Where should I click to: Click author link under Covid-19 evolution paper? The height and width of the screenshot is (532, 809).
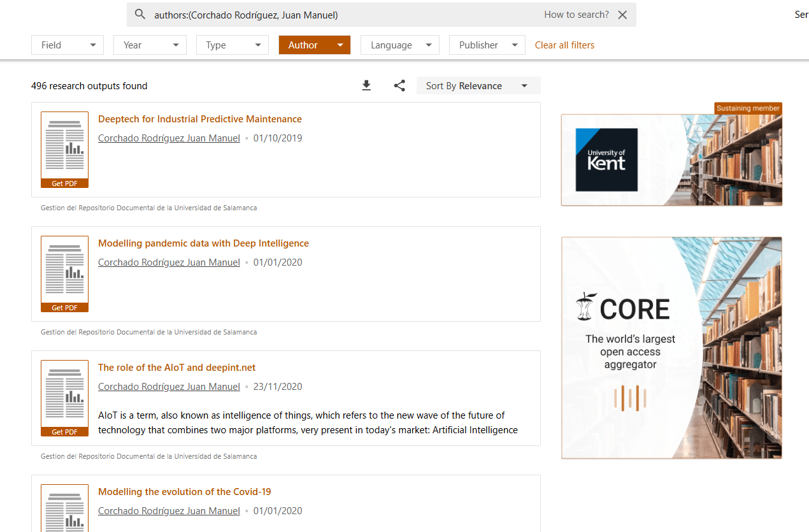point(169,511)
